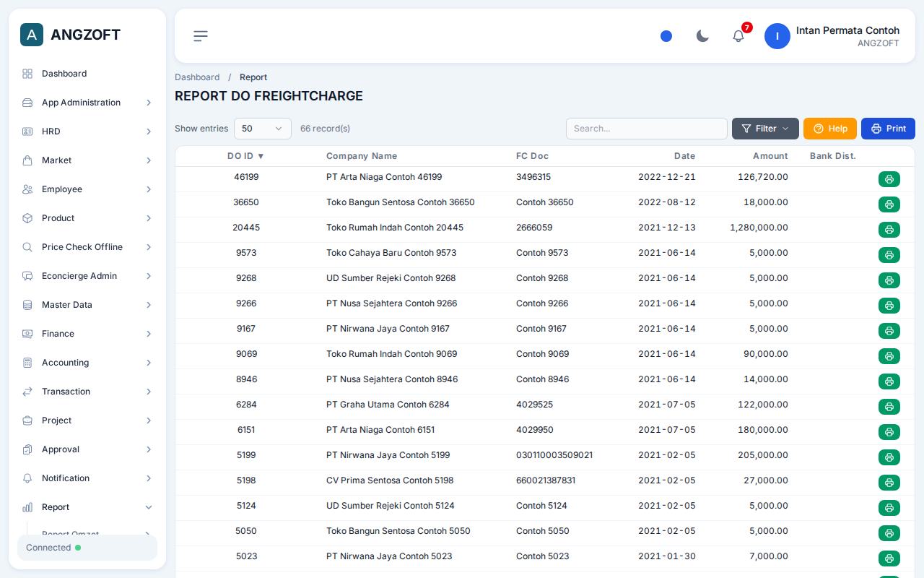
Task: Print row for DO ID 36650
Action: click(x=889, y=204)
